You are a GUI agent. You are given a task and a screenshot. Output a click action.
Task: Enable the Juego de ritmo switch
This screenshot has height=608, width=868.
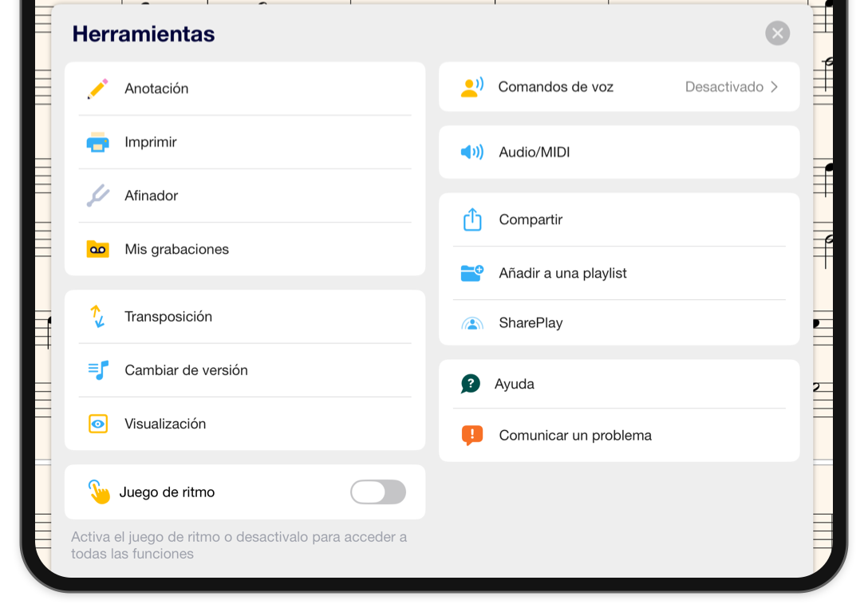point(378,492)
